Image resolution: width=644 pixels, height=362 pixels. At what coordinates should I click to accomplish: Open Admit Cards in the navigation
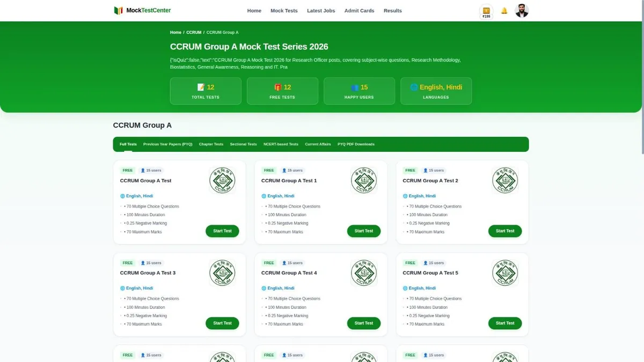coord(360,11)
